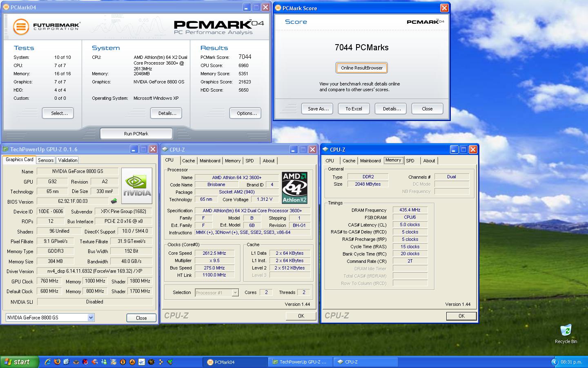The image size is (588, 368).
Task: Click the blue swirl e quick launch icon
Action: tap(67, 362)
